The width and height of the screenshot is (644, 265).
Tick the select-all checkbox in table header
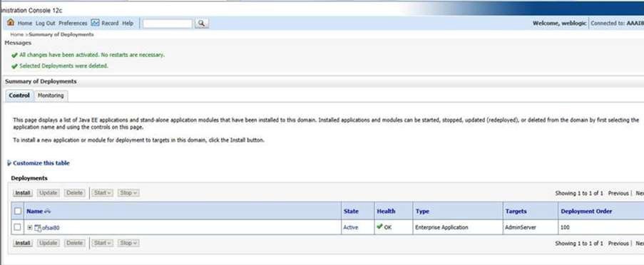[18, 211]
